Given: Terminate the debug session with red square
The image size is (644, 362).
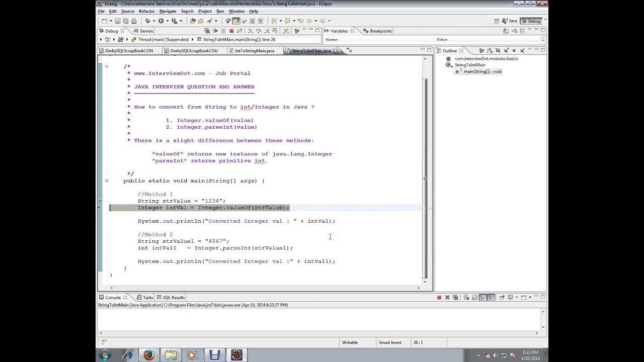Looking at the screenshot, I should point(231,31).
